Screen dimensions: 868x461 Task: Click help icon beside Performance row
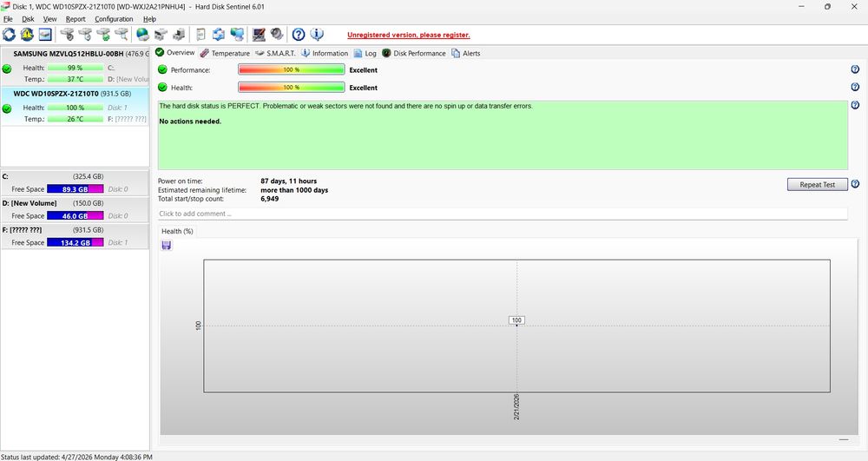tap(855, 69)
